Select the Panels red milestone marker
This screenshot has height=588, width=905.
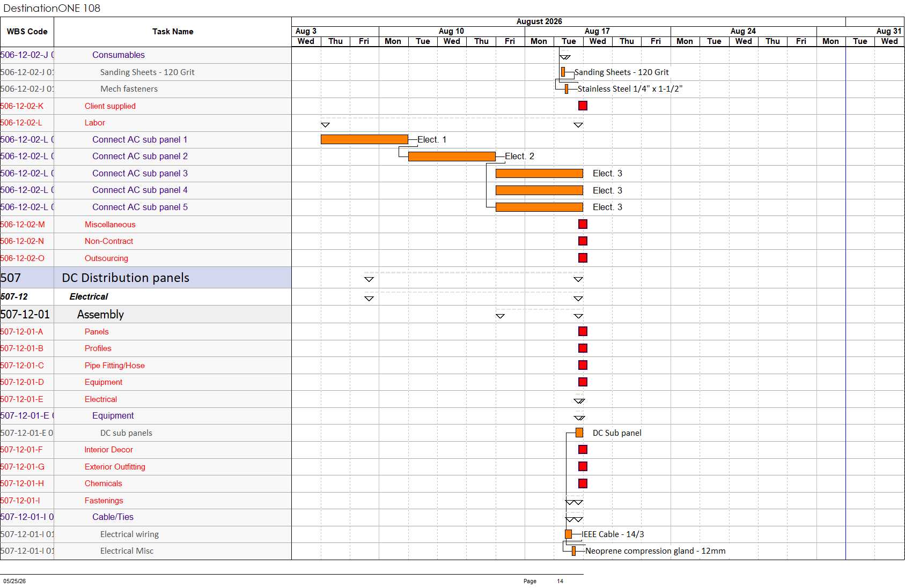pos(583,331)
